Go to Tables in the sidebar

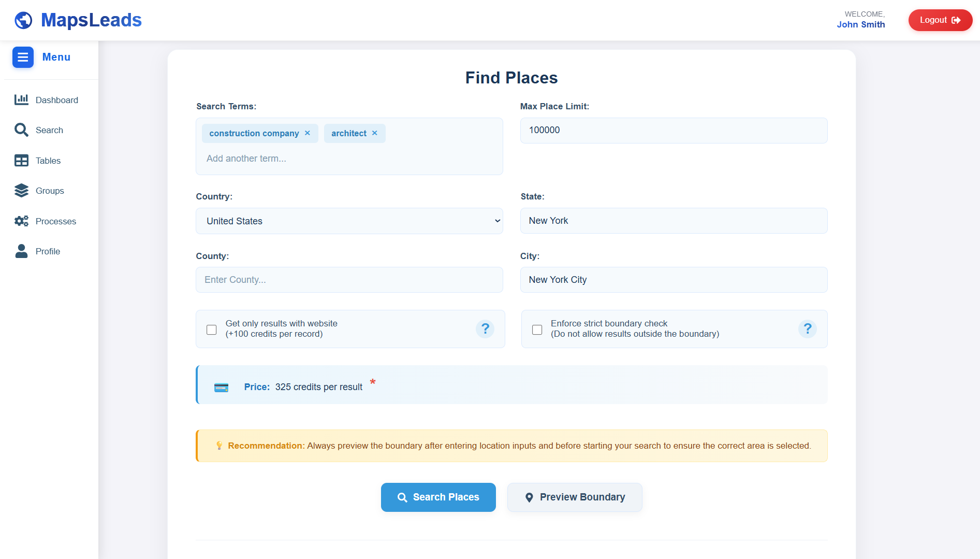pos(48,161)
